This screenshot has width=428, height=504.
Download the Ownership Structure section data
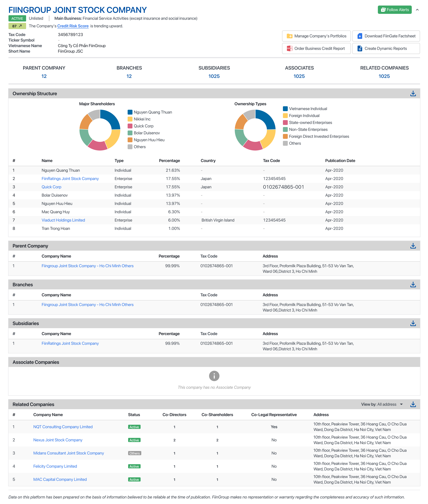(413, 93)
